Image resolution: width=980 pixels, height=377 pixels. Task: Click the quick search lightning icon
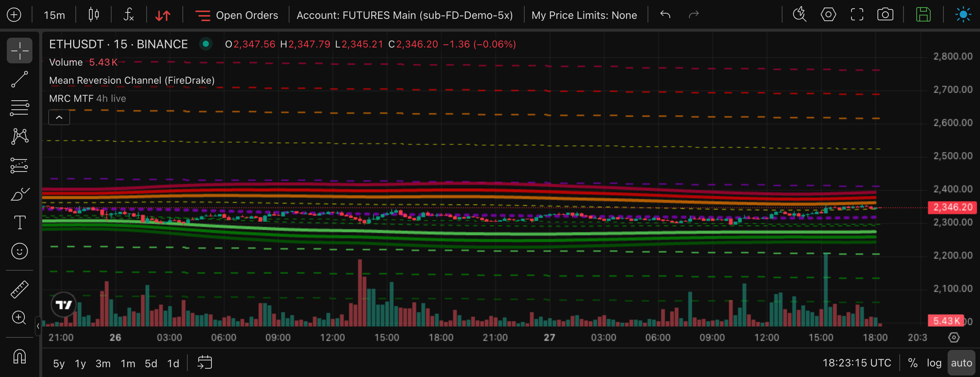pos(799,15)
